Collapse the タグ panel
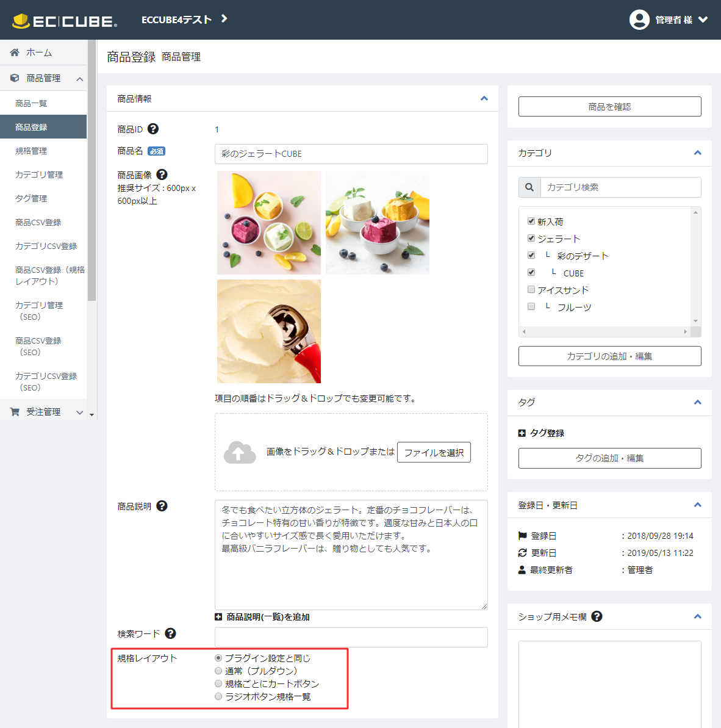721x728 pixels. [x=697, y=402]
